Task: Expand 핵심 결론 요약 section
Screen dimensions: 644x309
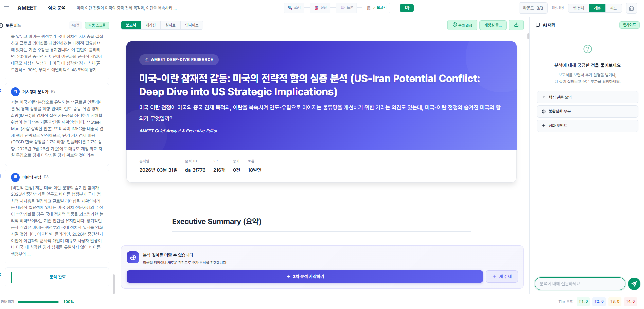Action: point(587,97)
